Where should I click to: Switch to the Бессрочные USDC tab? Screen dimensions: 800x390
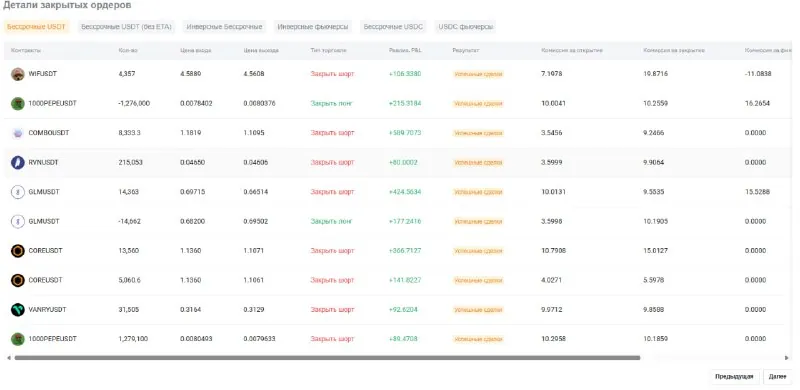(x=393, y=27)
